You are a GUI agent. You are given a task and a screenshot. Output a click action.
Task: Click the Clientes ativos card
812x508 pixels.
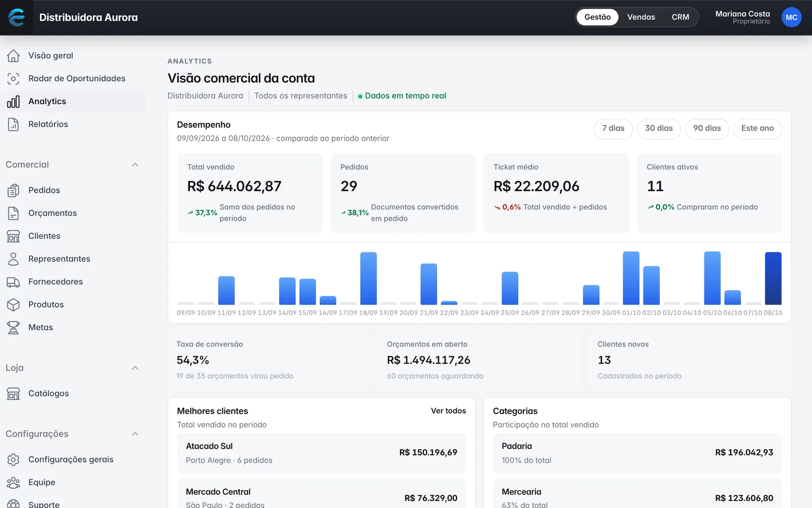coord(709,193)
